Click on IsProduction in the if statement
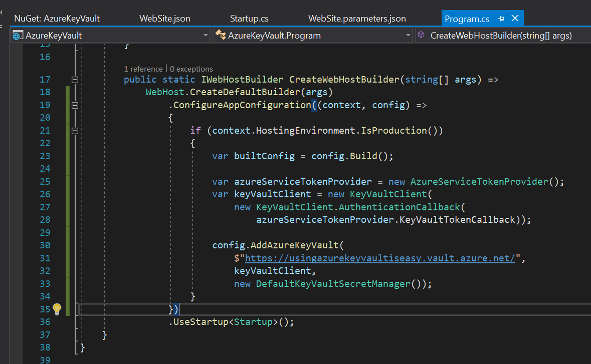This screenshot has width=591, height=364. click(x=394, y=131)
